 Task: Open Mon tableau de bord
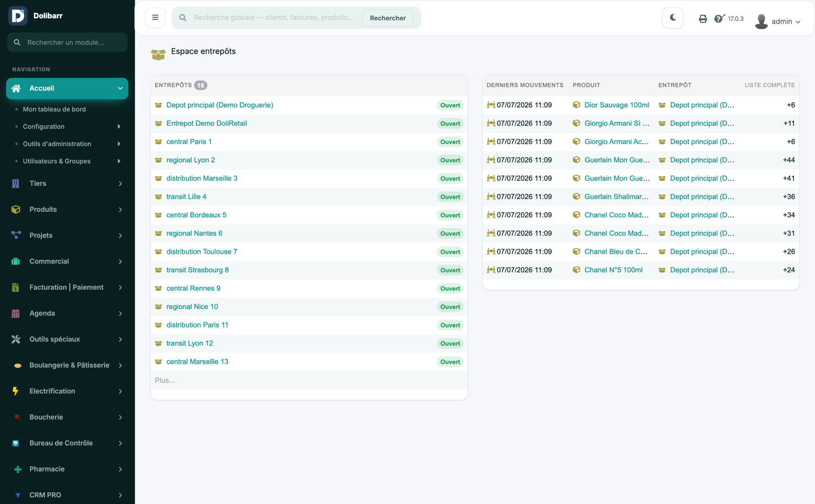coord(54,109)
